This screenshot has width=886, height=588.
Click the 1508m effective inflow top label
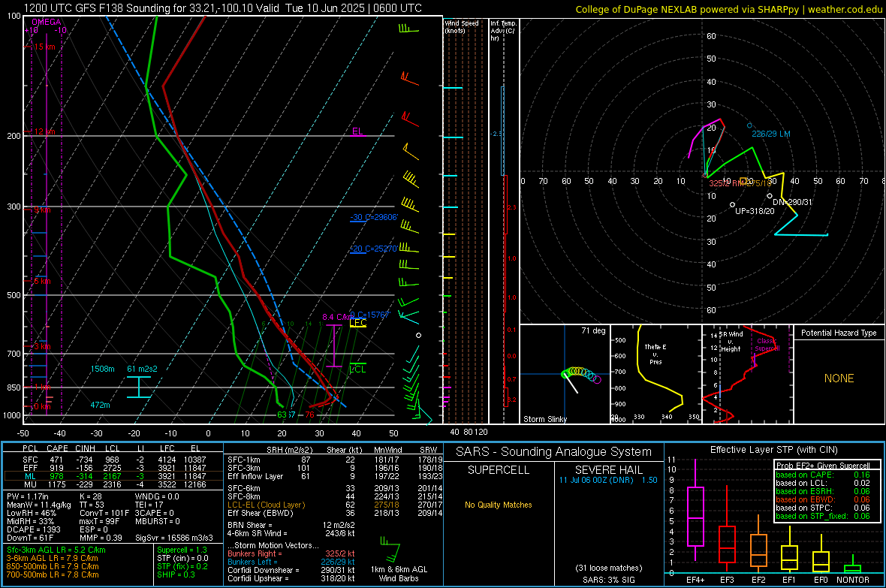pos(102,369)
